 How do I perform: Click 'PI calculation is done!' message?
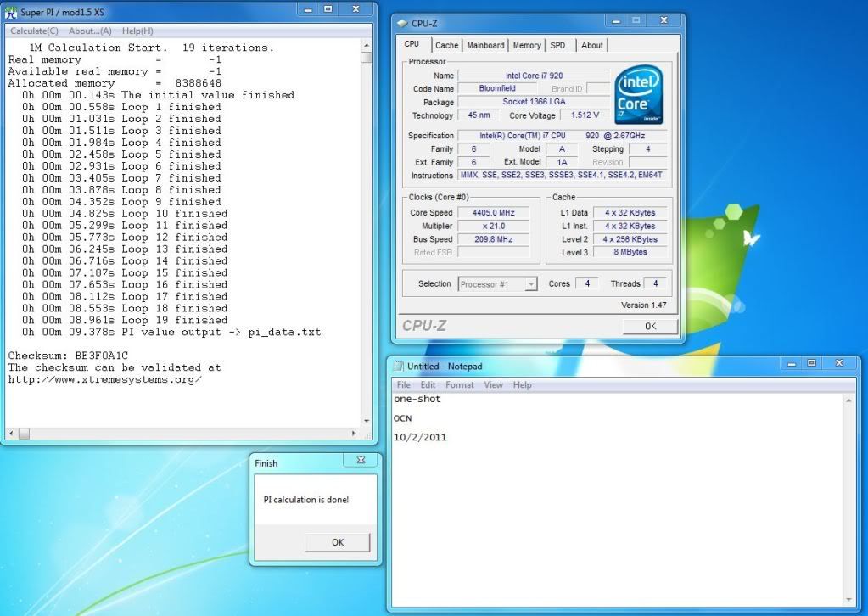(x=306, y=499)
